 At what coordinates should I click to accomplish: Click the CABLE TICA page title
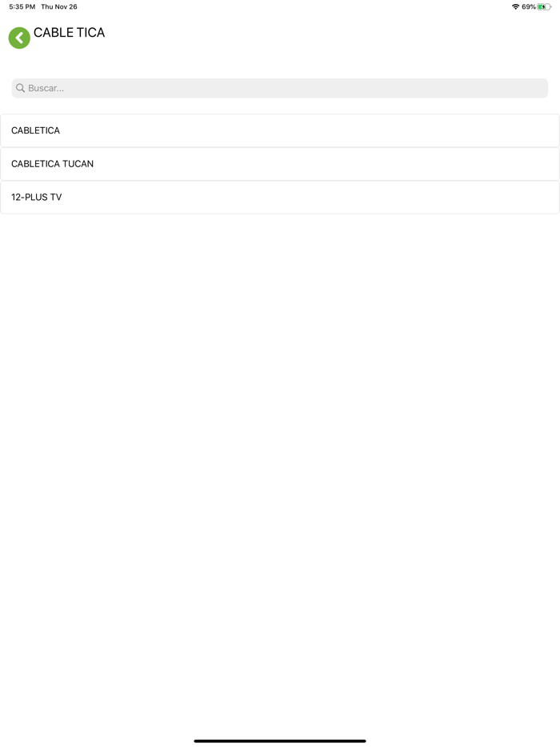(69, 33)
